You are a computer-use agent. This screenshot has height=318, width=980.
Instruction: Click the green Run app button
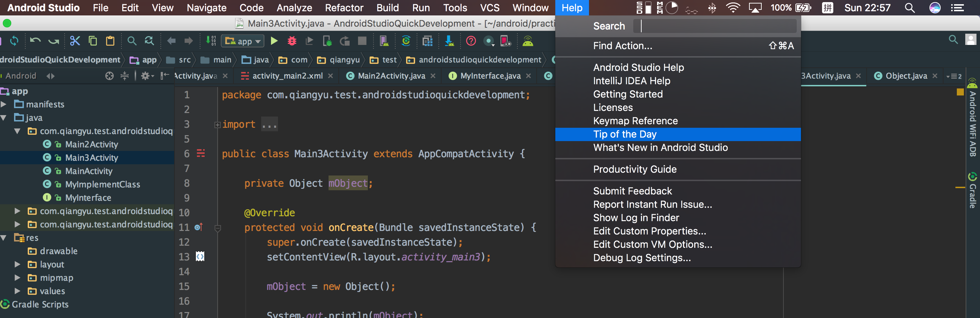coord(274,41)
